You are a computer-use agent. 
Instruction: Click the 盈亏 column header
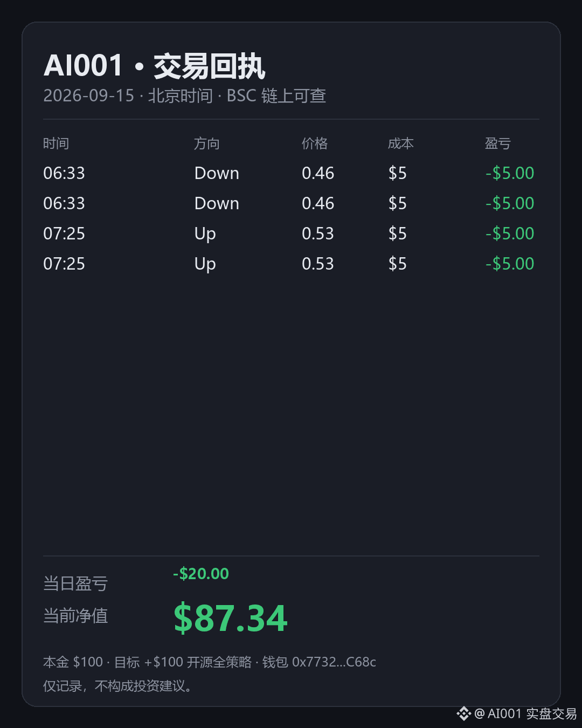click(498, 143)
